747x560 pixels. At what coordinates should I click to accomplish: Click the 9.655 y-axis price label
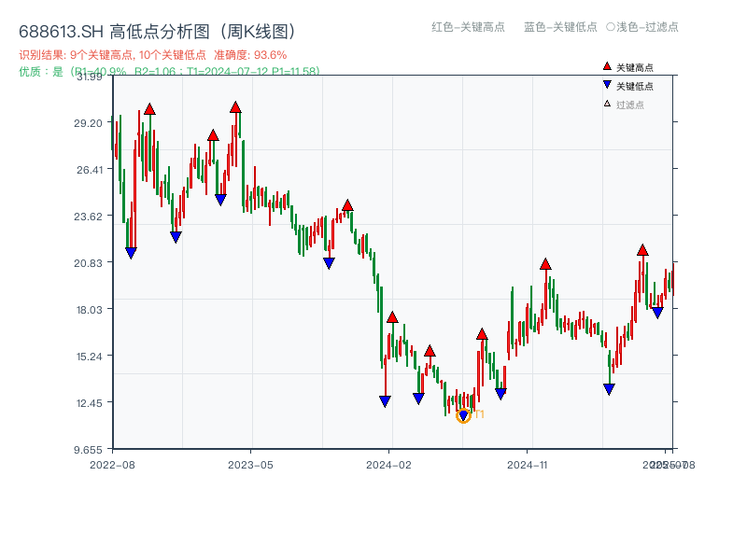(x=88, y=450)
